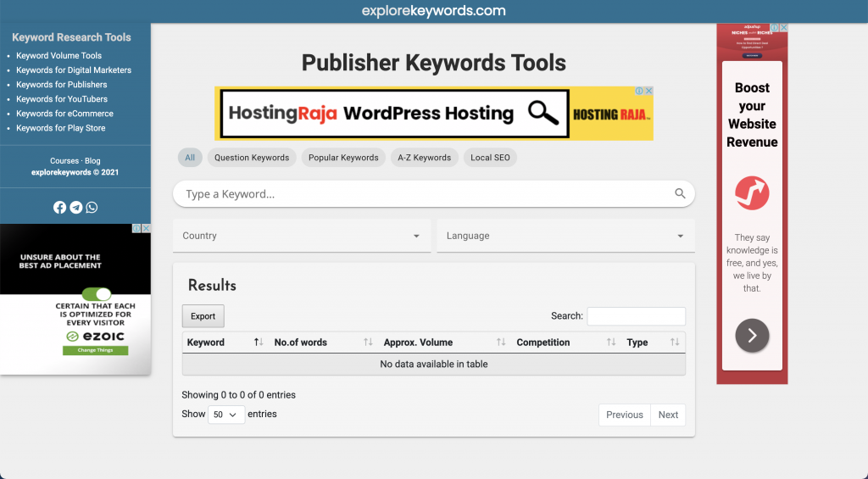Select the Popular Keywords tab
Image resolution: width=868 pixels, height=479 pixels.
343,158
